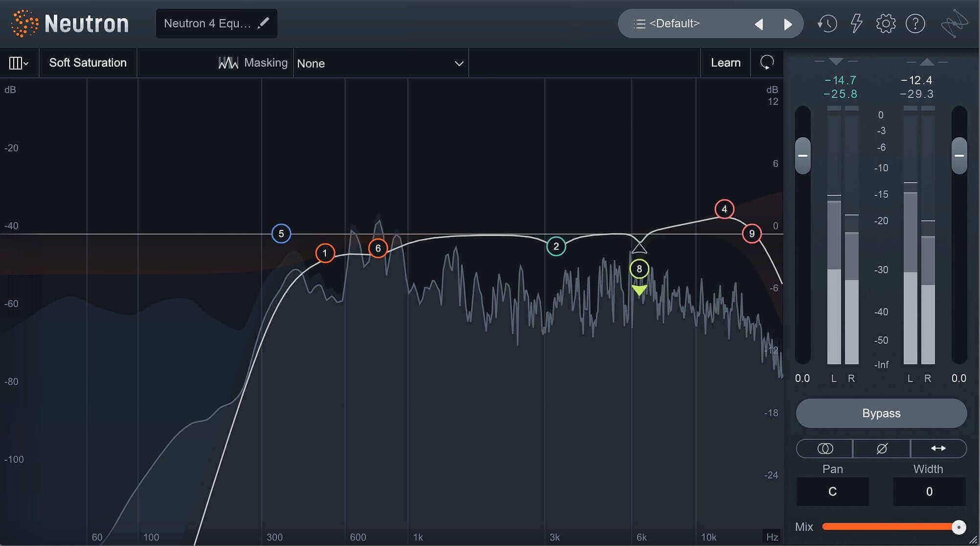Go to next preset arrow
This screenshot has width=980, height=546.
[788, 24]
